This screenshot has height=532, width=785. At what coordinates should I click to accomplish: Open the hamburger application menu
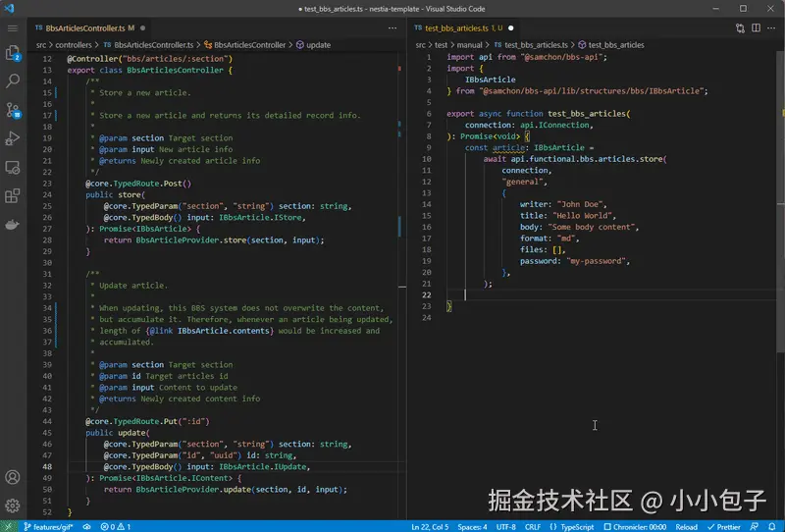[13, 27]
